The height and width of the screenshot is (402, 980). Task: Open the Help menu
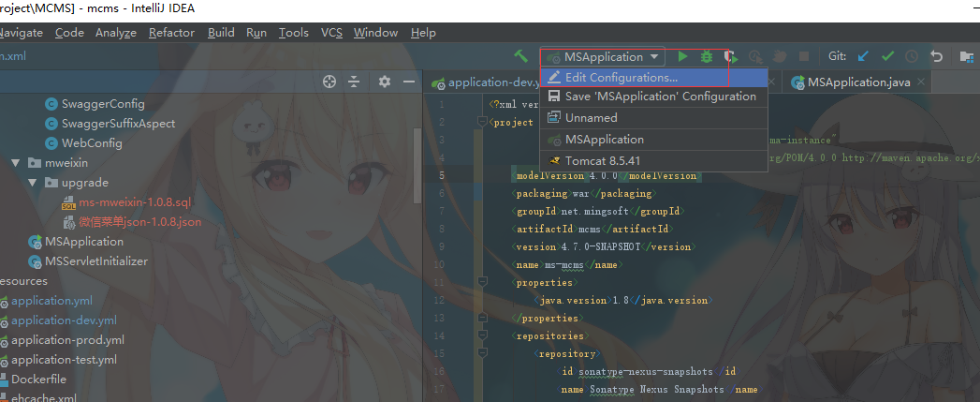point(423,33)
